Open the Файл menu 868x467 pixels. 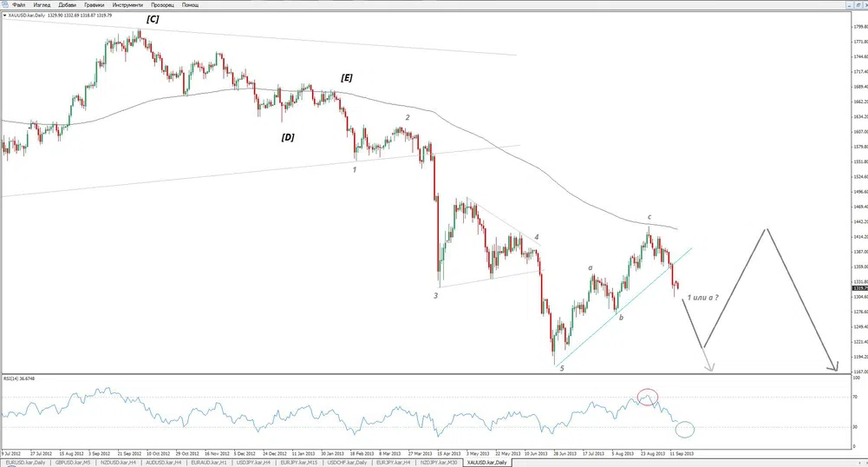[18, 4]
